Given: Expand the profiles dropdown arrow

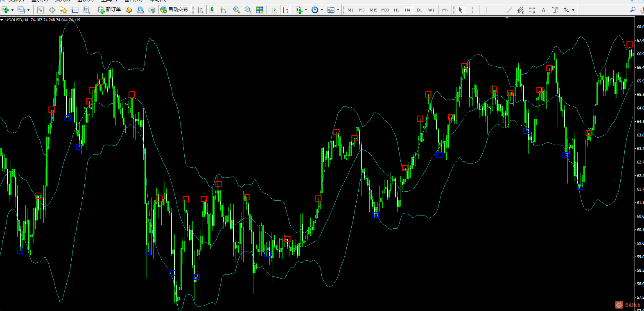Looking at the screenshot, I should 28,10.
